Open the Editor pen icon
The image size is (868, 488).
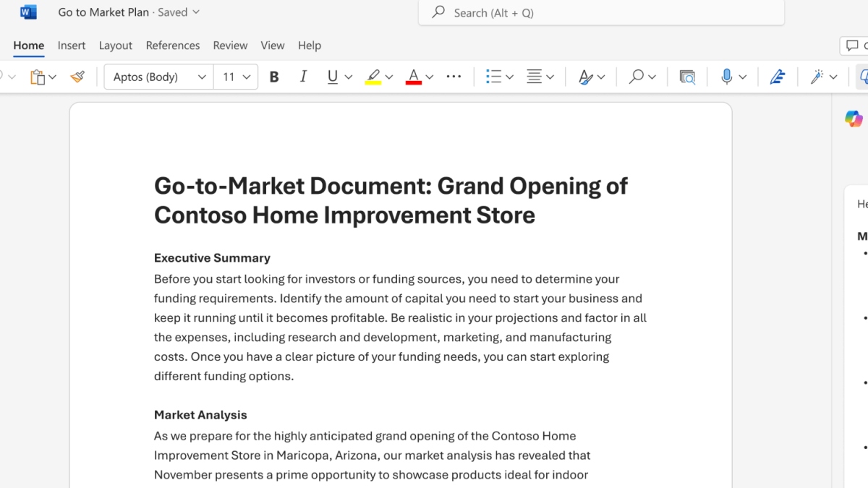pos(778,77)
